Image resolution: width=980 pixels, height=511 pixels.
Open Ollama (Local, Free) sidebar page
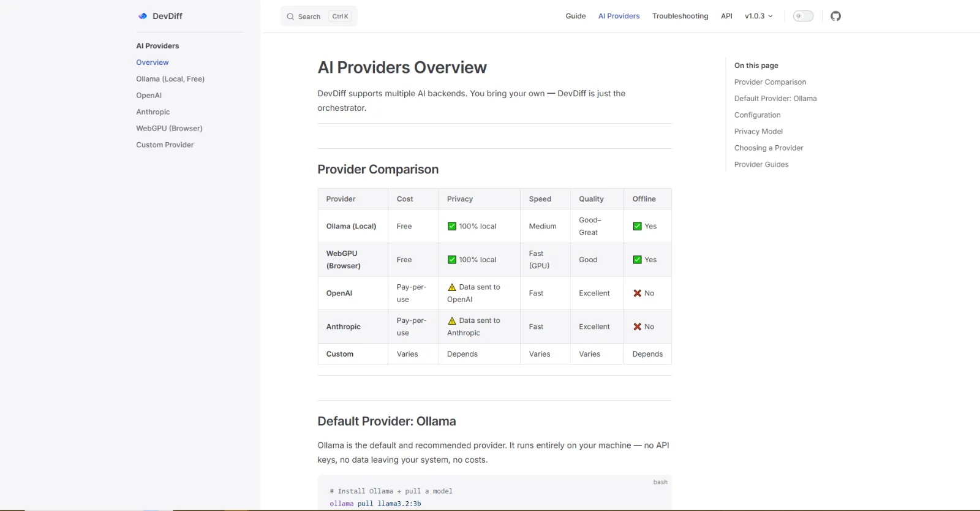click(x=170, y=79)
